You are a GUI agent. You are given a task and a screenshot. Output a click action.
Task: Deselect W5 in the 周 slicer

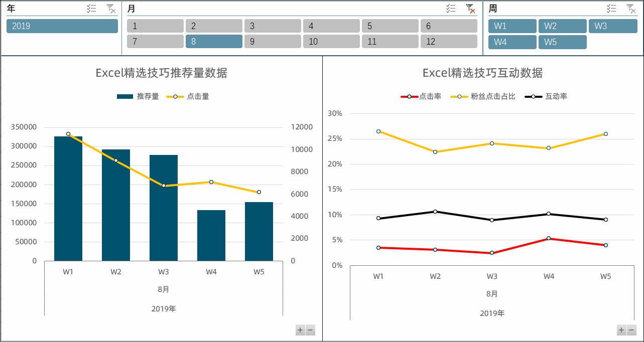[563, 42]
